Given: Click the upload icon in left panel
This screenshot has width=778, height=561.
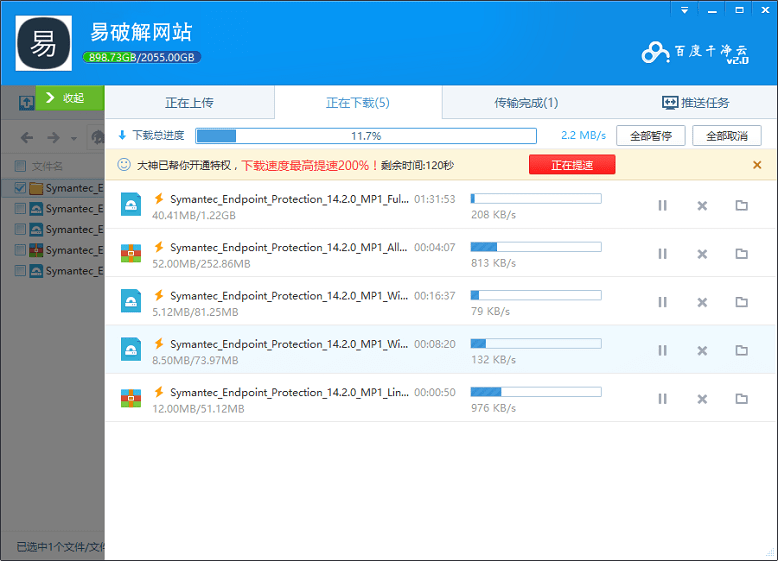Looking at the screenshot, I should coord(26,102).
